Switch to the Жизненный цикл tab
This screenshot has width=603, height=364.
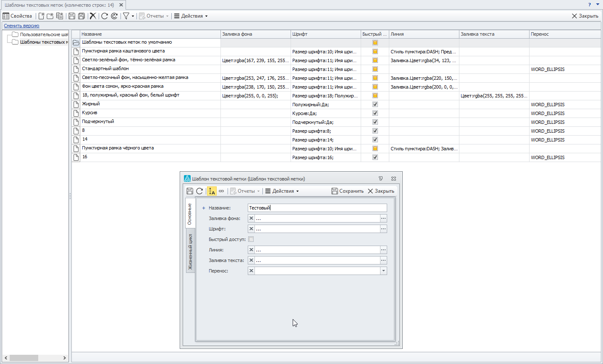[x=190, y=252]
